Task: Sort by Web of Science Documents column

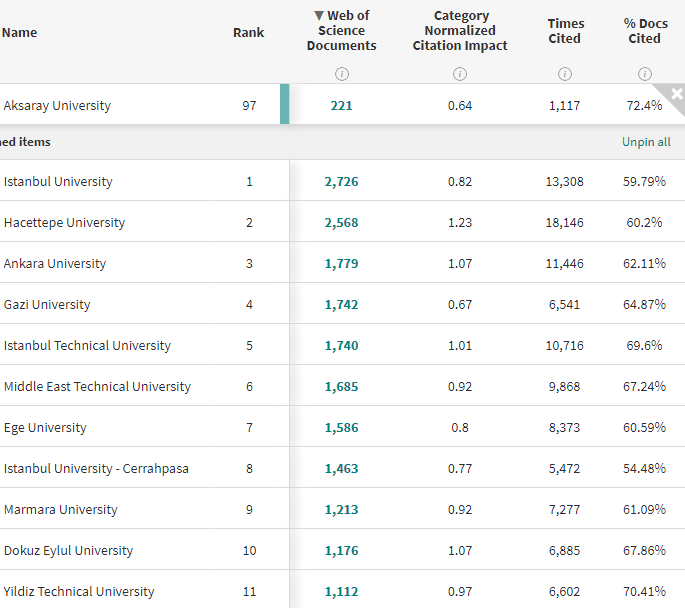Action: [x=341, y=30]
